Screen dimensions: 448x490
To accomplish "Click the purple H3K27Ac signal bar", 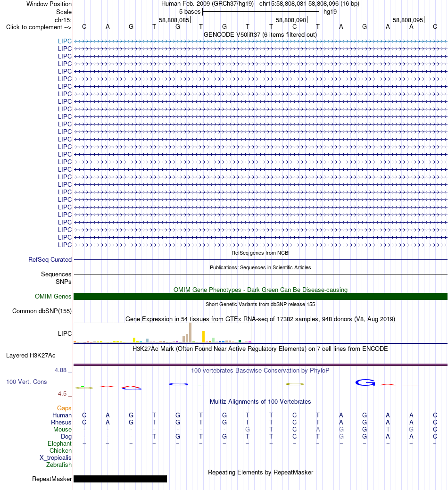I will click(x=260, y=365).
